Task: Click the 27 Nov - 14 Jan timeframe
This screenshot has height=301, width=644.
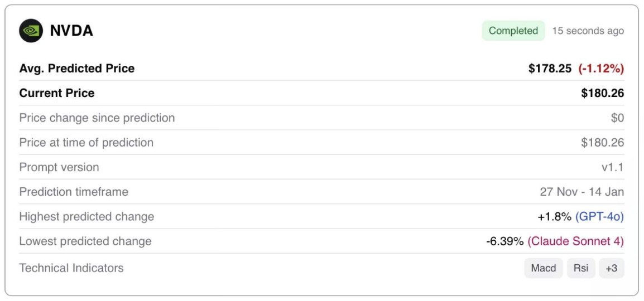Action: click(581, 192)
